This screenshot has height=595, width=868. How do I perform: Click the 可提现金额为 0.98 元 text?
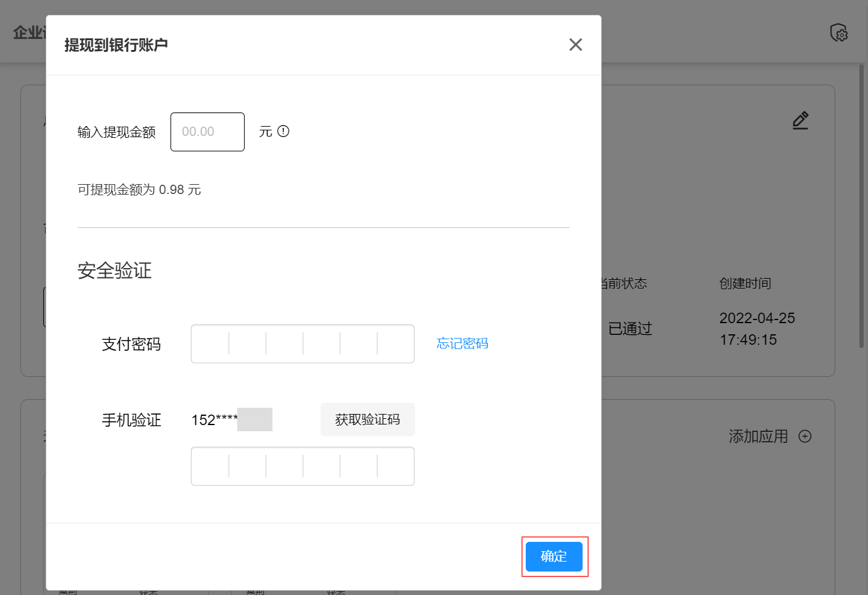pyautogui.click(x=139, y=189)
